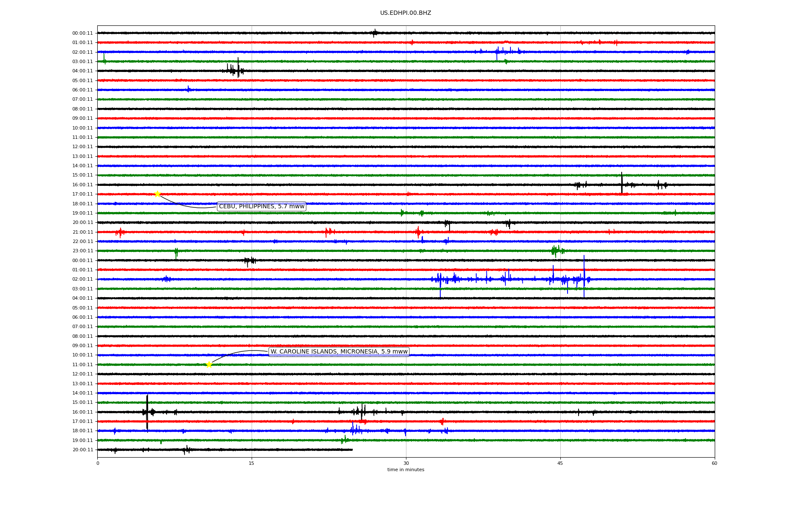Viewport: 812px width, 508px height.
Task: Click the yellow star on the 17:00:11 trace
Action: 157,194
